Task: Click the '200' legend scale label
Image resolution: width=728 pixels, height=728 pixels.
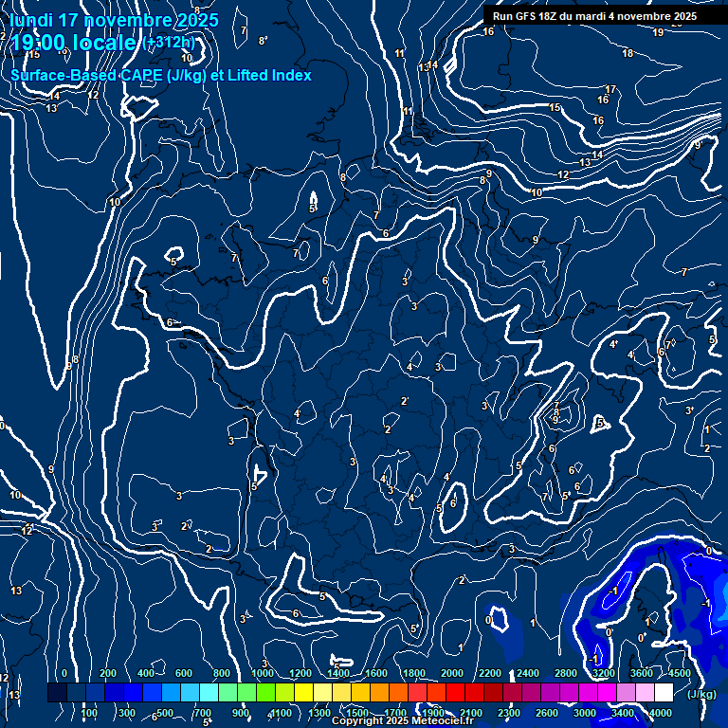Action: pos(108,673)
